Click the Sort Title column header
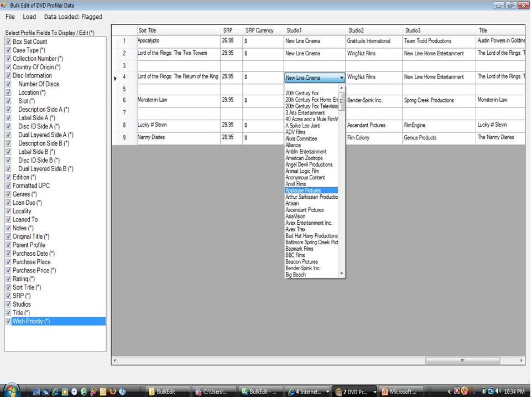 (179, 30)
